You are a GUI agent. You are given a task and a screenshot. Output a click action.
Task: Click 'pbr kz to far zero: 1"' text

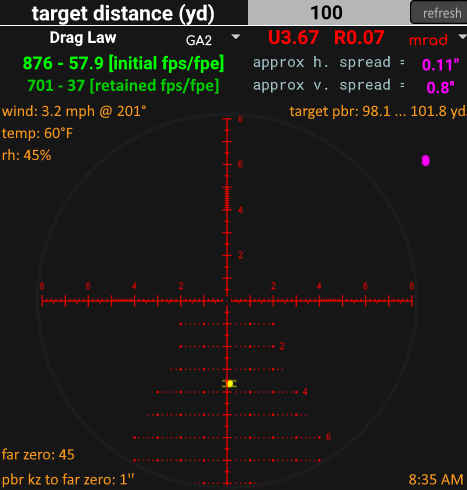pos(68,480)
